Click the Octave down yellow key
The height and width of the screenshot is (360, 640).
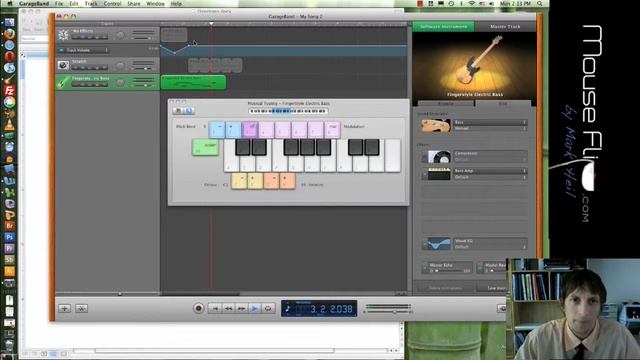coord(239,181)
